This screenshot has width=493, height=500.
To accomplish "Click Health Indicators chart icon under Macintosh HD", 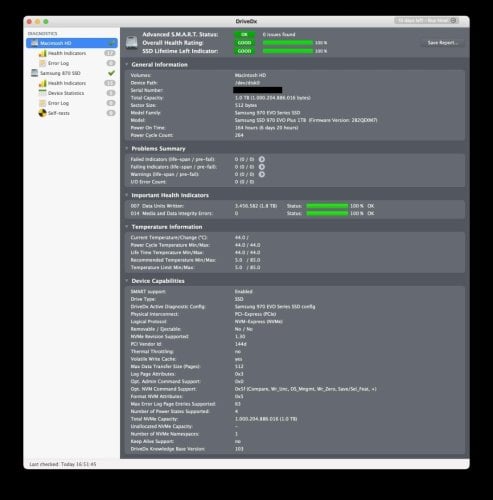I will click(x=42, y=53).
